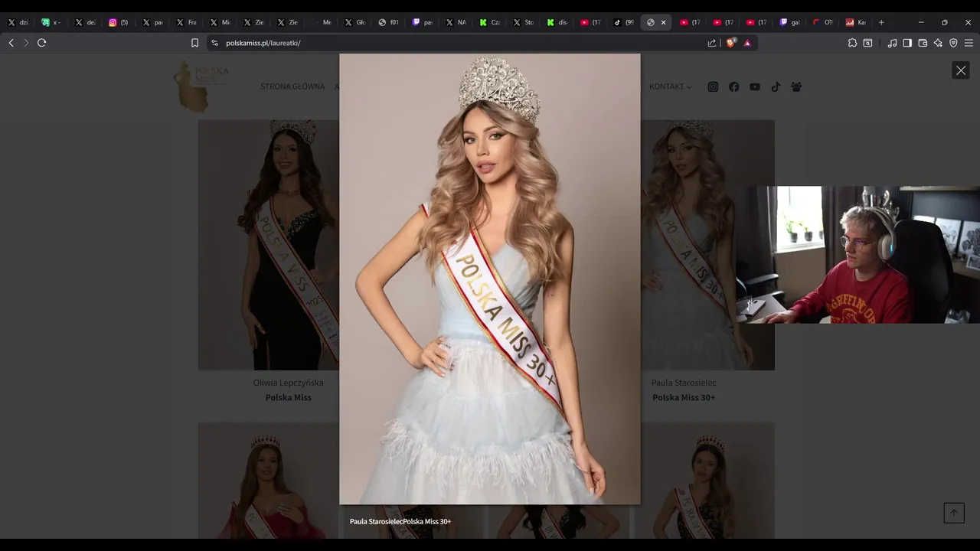Click 'Paula Starosielec' name under right thumbnail
The width and height of the screenshot is (980, 551).
(x=684, y=383)
